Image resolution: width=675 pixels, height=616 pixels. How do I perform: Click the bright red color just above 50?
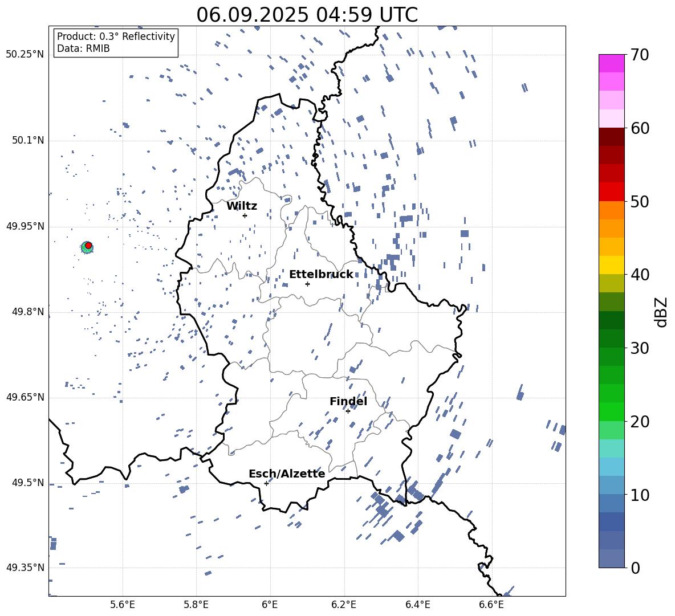(611, 192)
